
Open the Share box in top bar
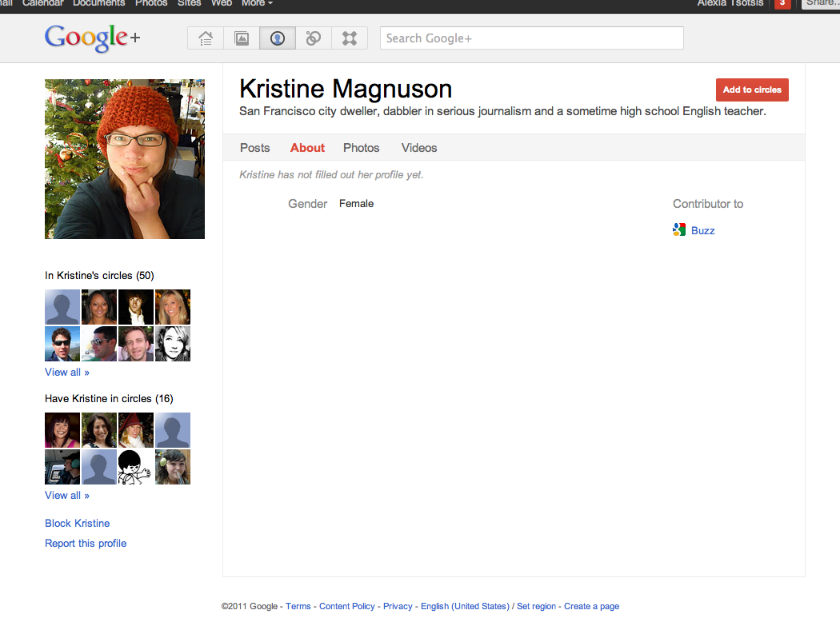(x=821, y=3)
